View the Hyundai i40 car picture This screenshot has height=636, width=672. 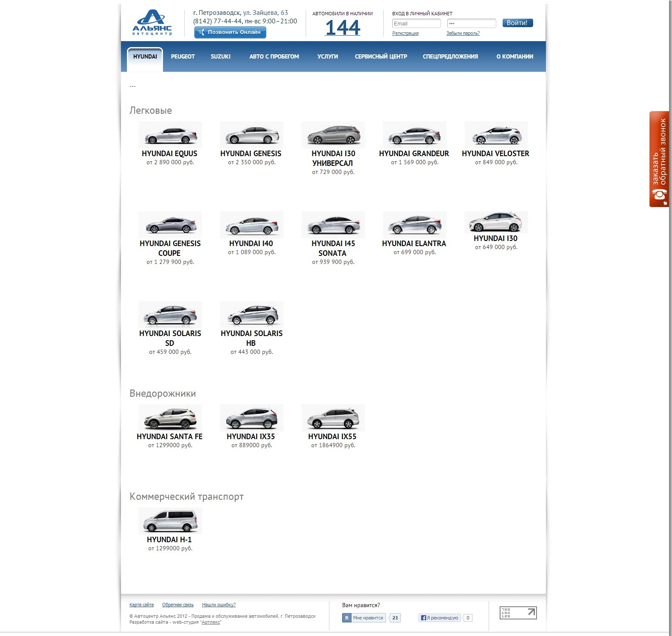252,225
